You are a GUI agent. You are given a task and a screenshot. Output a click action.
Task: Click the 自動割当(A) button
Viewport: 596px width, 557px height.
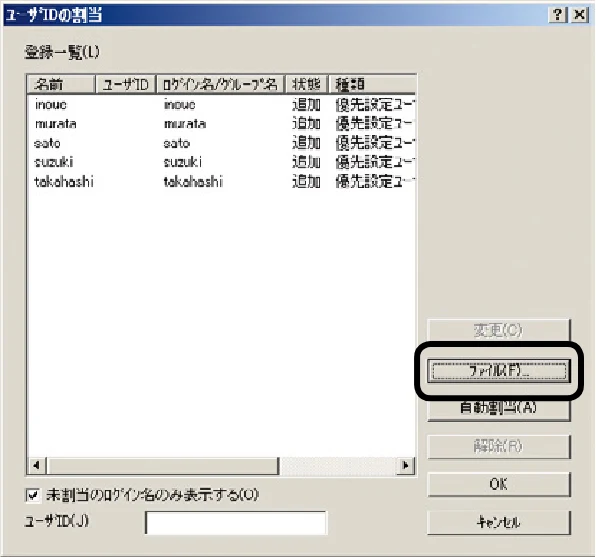coord(499,408)
